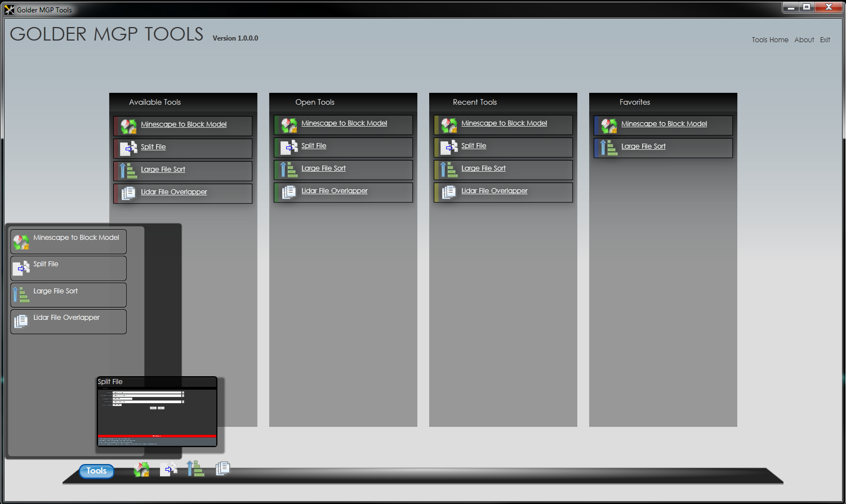The height and width of the screenshot is (504, 846).
Task: Open Lidar File Overlapper link in Available Tools
Action: tap(174, 192)
